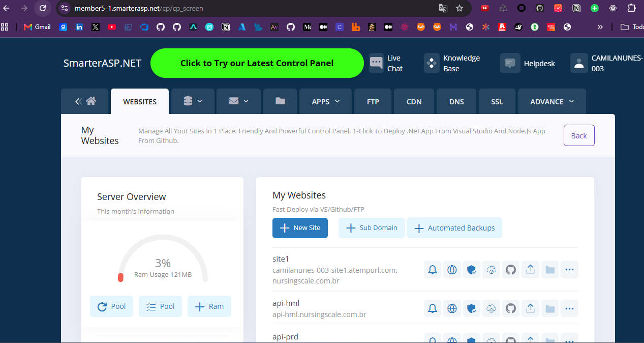Open the file manager folder tab

(x=280, y=101)
